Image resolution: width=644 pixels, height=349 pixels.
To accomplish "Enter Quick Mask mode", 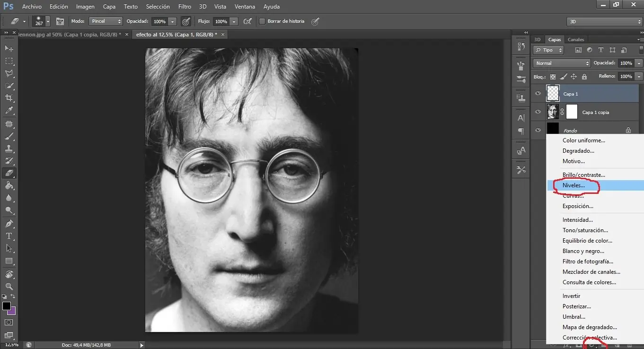I will (x=9, y=323).
